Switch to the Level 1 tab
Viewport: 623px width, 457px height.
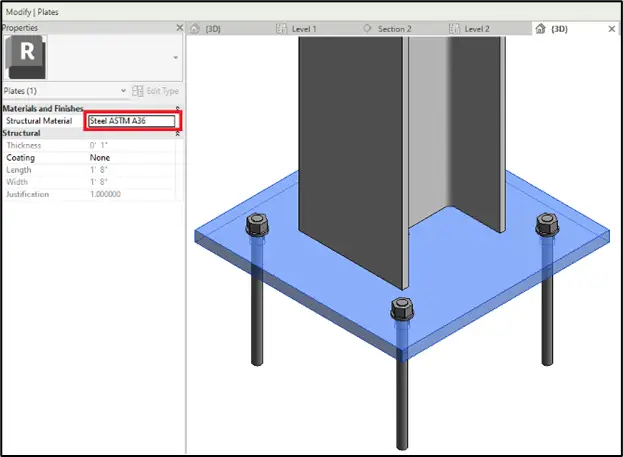(x=304, y=29)
